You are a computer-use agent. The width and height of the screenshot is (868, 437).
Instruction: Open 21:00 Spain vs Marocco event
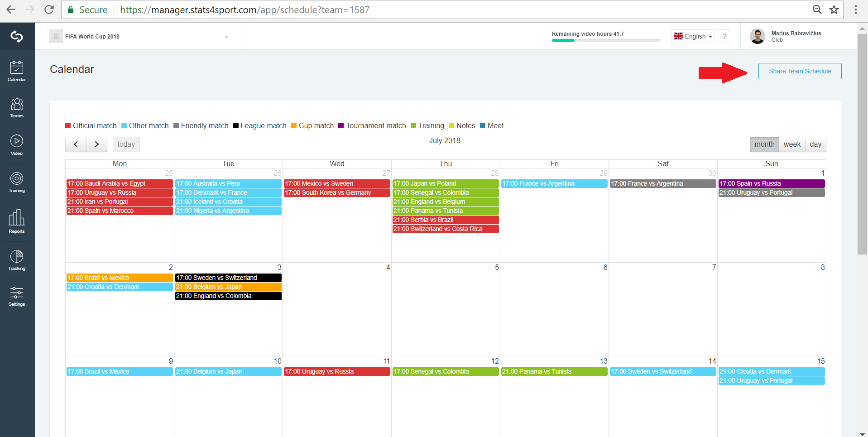point(120,211)
